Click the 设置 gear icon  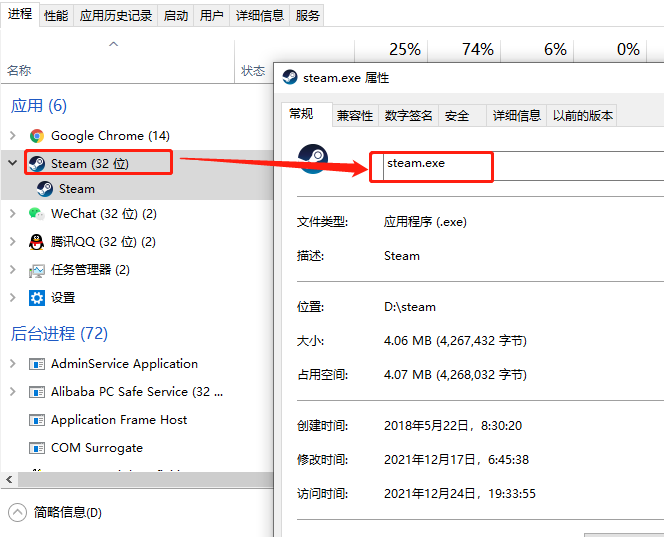[x=37, y=298]
